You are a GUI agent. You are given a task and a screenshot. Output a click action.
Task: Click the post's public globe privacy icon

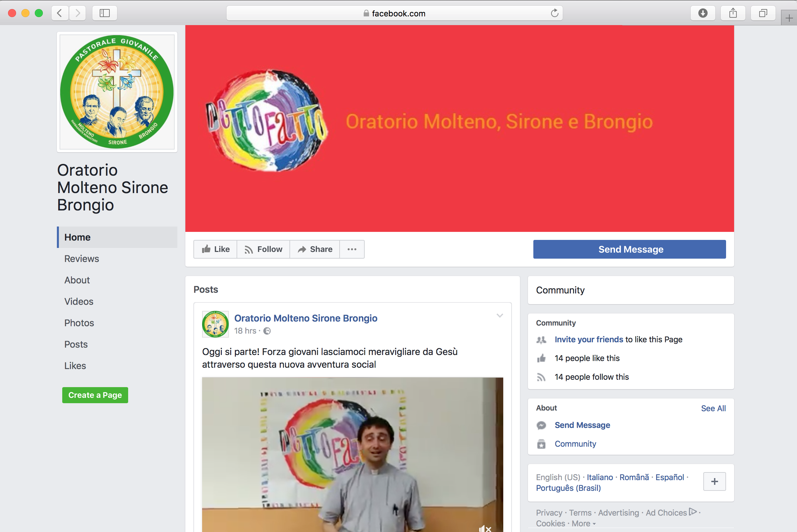267,331
